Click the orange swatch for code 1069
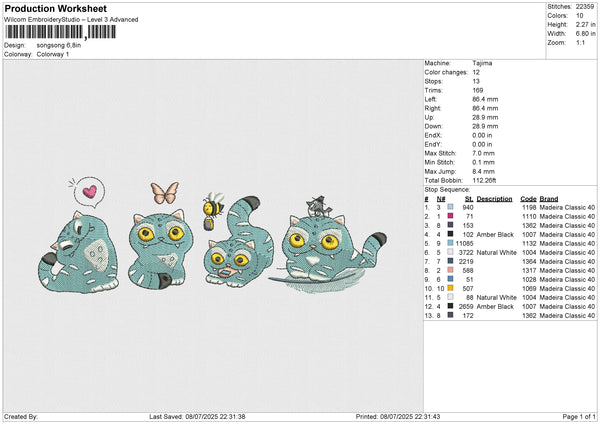Viewport: 600px width, 424px height. [451, 288]
